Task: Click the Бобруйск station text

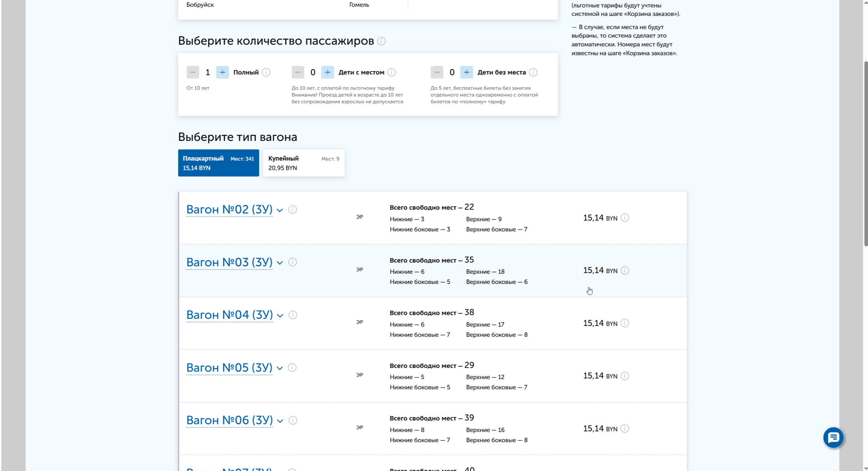Action: [200, 5]
